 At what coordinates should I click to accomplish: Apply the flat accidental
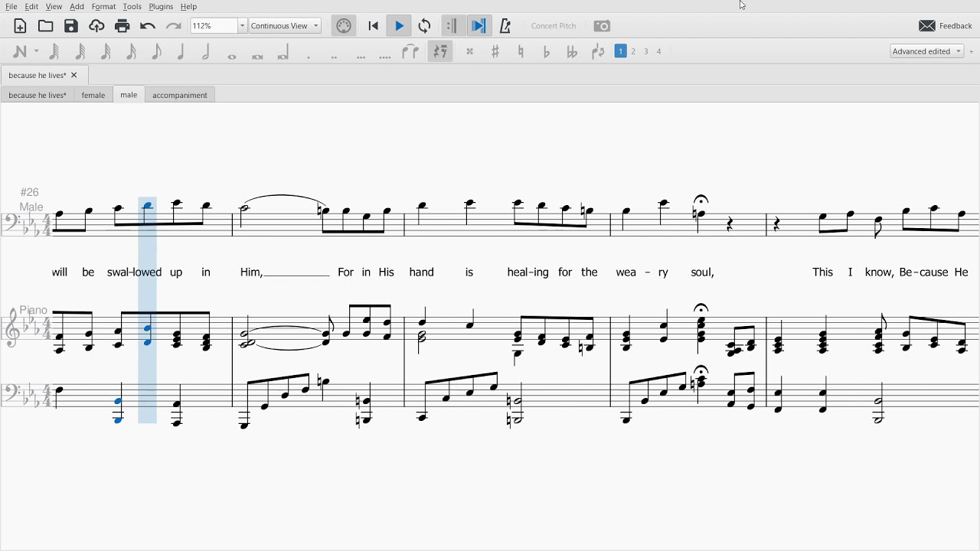pyautogui.click(x=547, y=51)
